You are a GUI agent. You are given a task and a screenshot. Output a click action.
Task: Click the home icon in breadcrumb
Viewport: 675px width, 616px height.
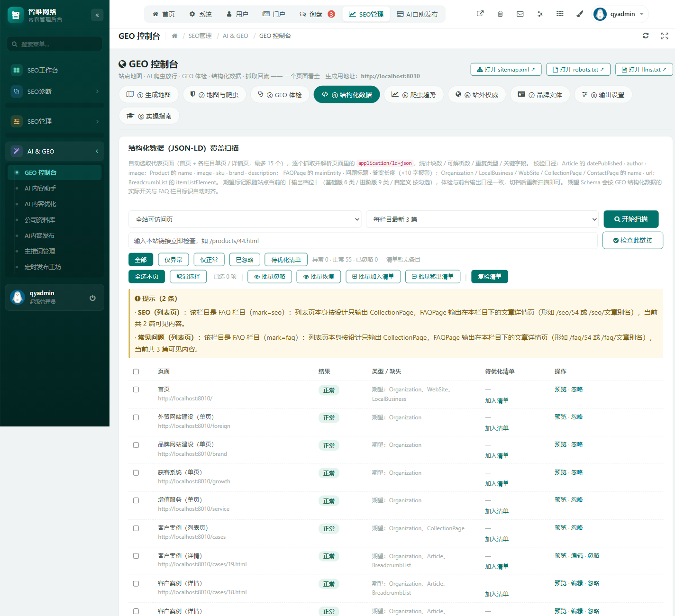coord(174,36)
